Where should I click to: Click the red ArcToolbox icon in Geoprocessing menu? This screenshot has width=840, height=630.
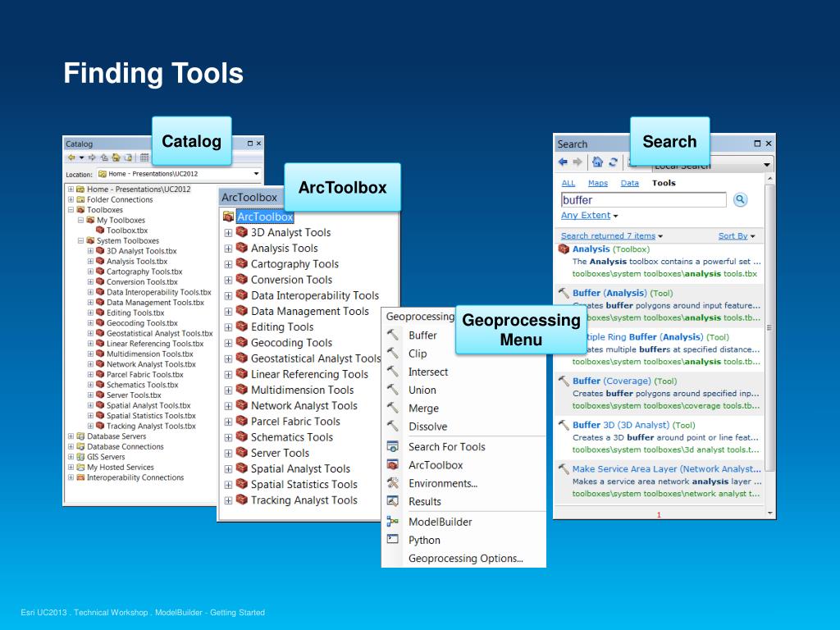pyautogui.click(x=393, y=464)
